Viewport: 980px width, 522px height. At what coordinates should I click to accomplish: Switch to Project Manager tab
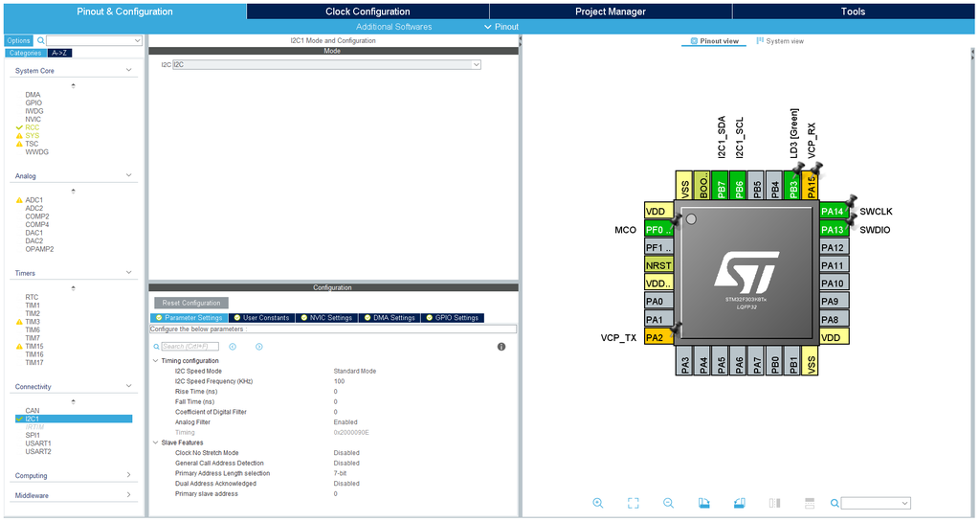[x=611, y=11]
